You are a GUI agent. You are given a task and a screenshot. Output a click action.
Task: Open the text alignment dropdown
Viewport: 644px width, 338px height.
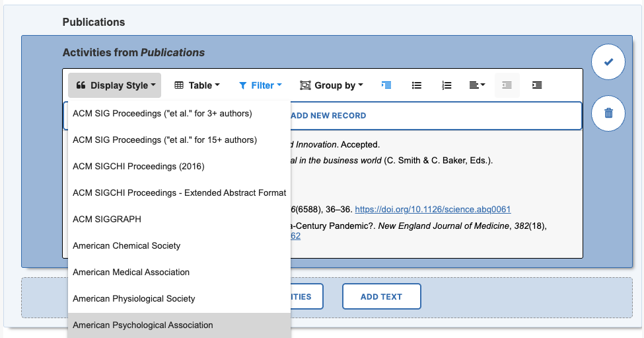[477, 85]
